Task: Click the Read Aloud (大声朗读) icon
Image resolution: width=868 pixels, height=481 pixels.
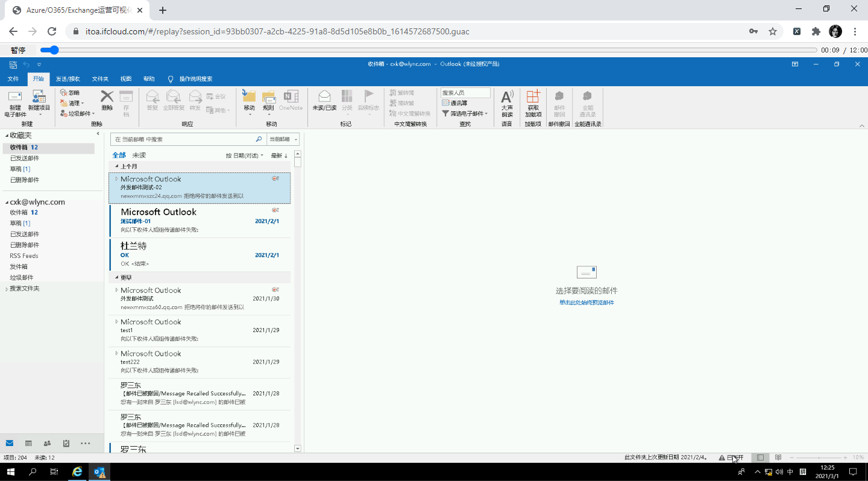Action: pos(507,96)
